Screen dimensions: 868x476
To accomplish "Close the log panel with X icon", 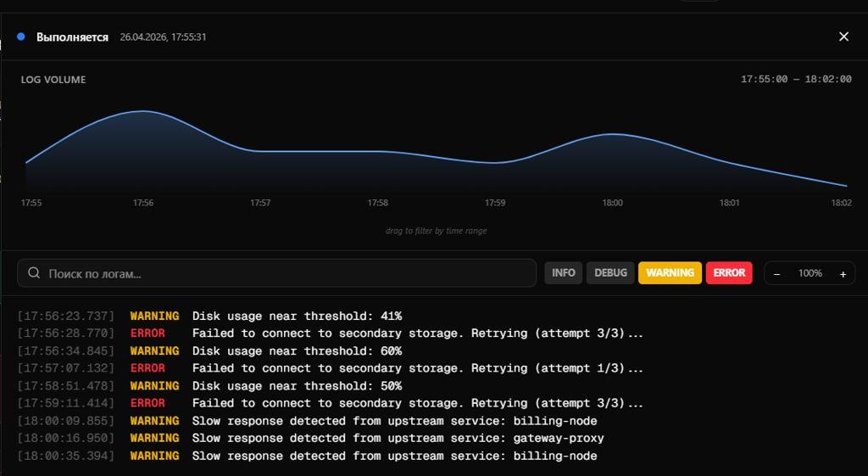I will click(843, 36).
